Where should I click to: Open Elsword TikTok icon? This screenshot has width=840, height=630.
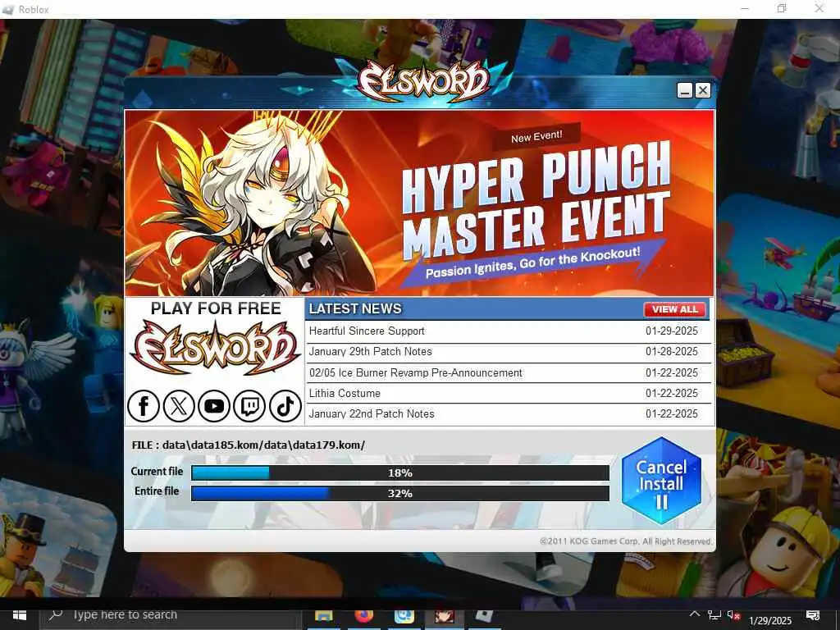point(285,406)
